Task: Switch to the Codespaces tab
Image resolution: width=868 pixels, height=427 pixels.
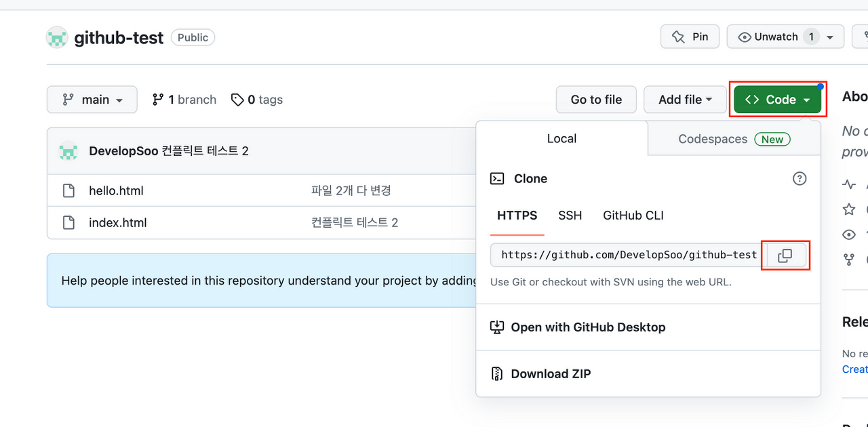Action: coord(734,139)
